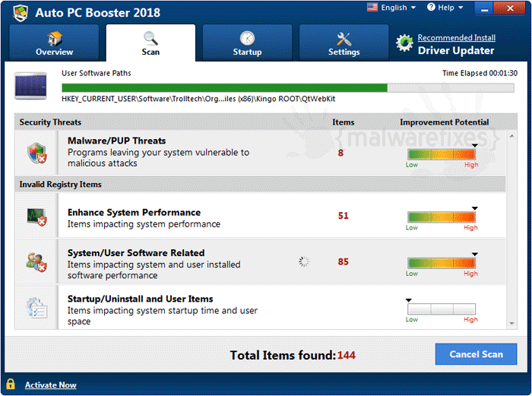
Task: Click the Enhance System Performance heading
Action: click(x=134, y=212)
